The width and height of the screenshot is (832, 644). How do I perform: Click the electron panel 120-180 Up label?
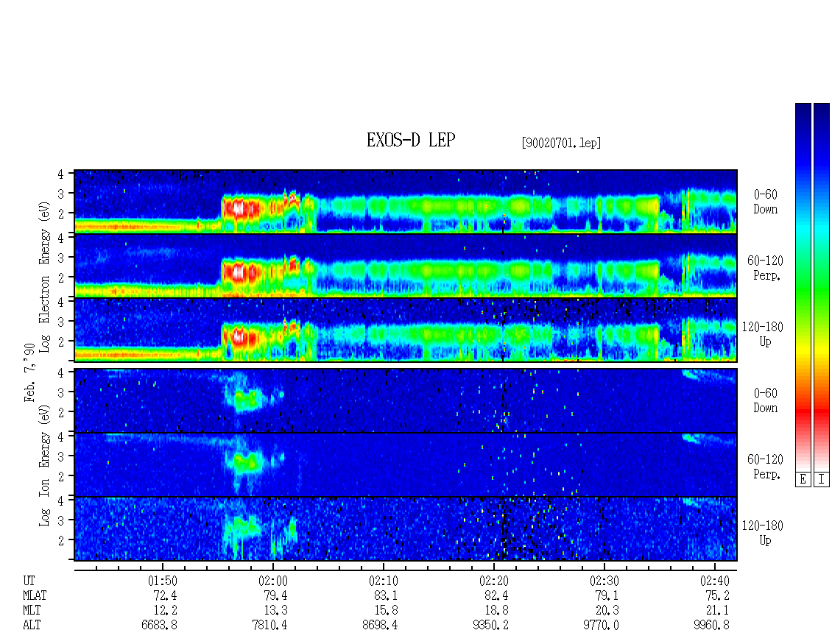(763, 335)
